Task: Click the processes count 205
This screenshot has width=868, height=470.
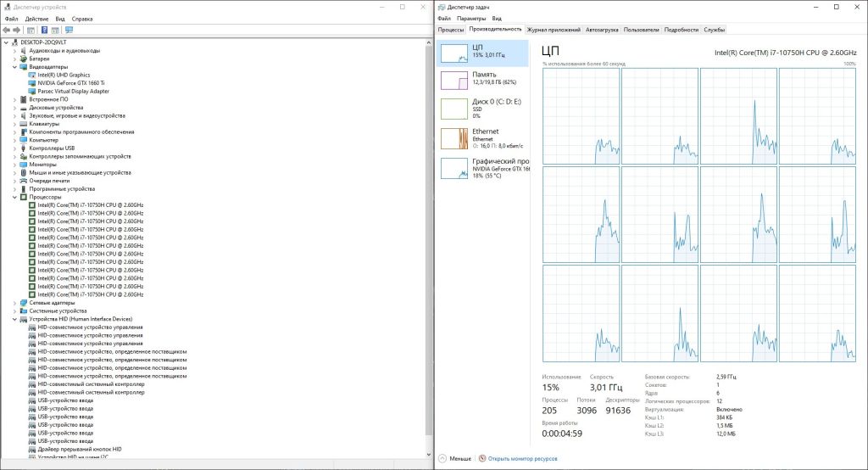Action: (x=549, y=410)
